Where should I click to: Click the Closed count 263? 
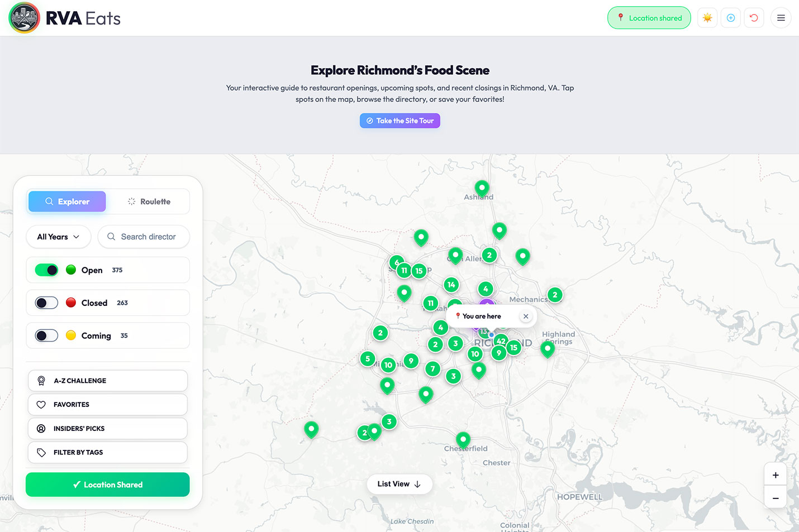(122, 303)
